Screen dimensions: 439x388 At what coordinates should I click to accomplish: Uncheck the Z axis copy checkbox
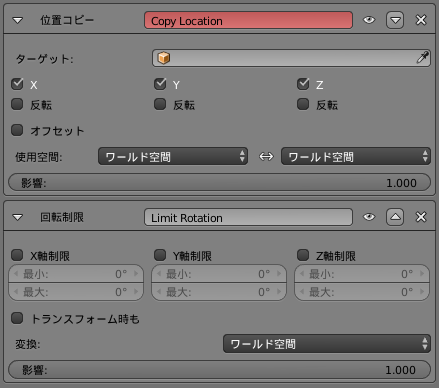tap(303, 84)
